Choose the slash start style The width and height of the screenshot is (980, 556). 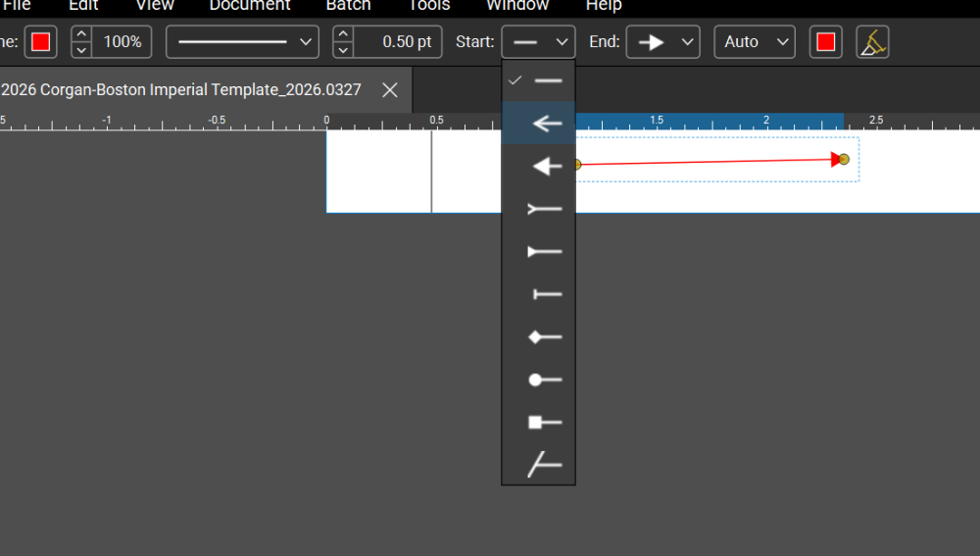(x=538, y=465)
